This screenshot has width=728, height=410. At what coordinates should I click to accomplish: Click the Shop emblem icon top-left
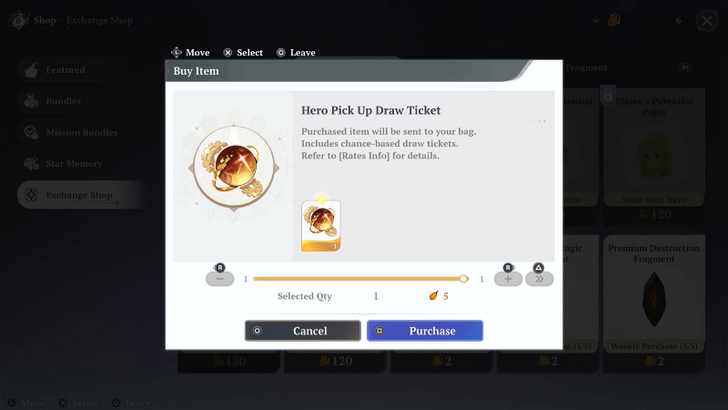click(19, 20)
